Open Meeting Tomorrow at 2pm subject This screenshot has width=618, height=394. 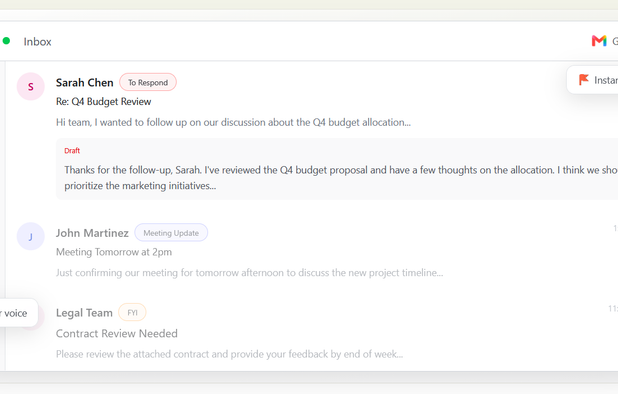click(x=114, y=252)
